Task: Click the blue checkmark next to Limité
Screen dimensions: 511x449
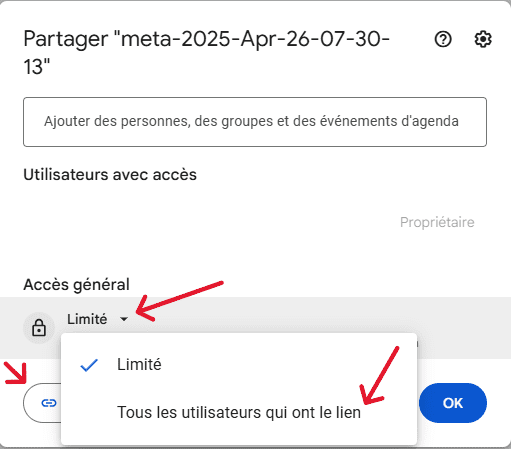Action: [89, 365]
